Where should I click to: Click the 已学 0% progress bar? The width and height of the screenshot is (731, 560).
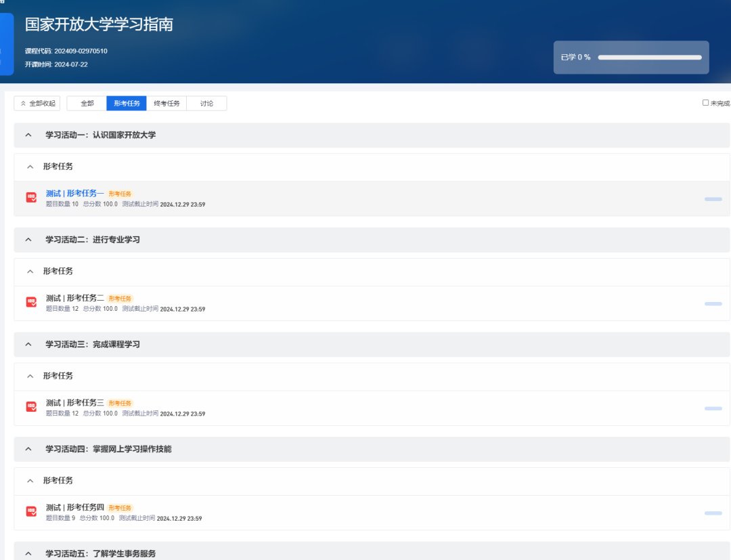650,58
